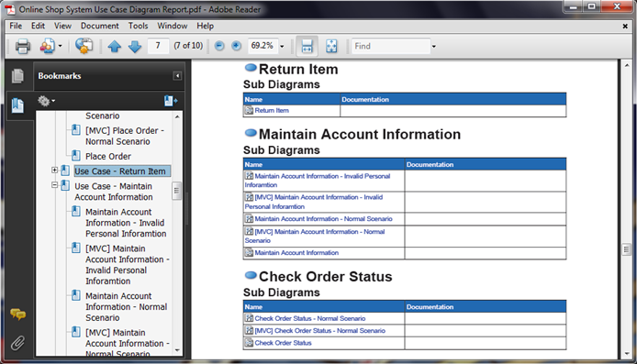Open the Attachments paperclip panel icon
637x364 pixels.
tap(17, 343)
